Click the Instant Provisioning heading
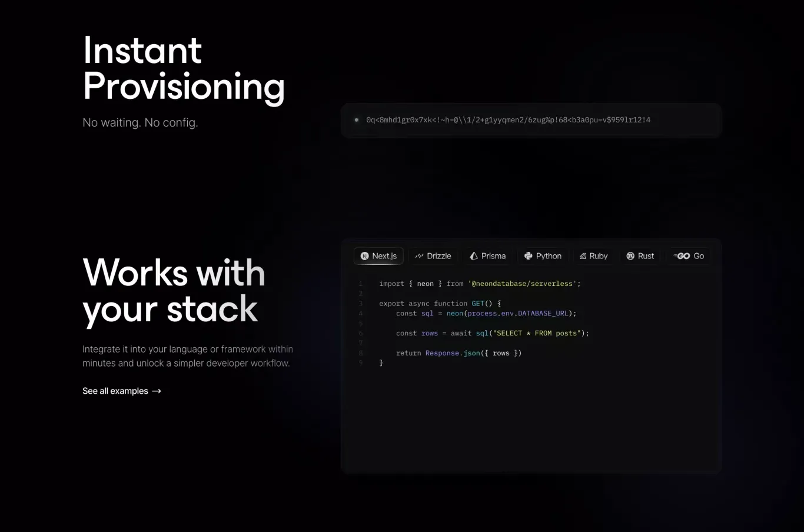Screen dimensions: 804x532 (184, 68)
